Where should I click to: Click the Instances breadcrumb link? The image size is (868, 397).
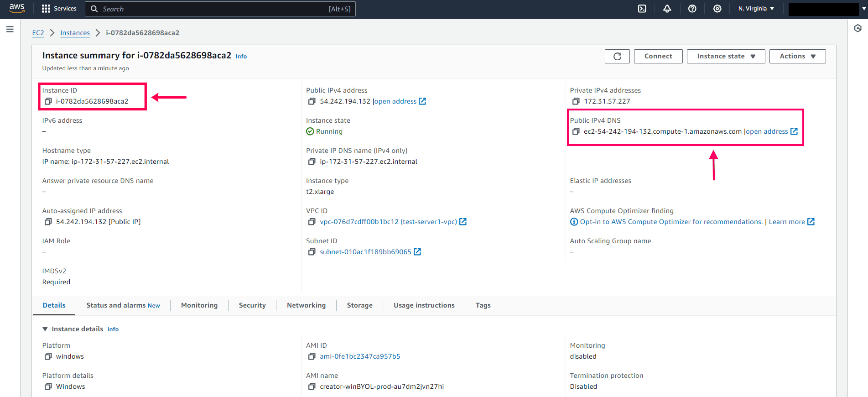75,33
